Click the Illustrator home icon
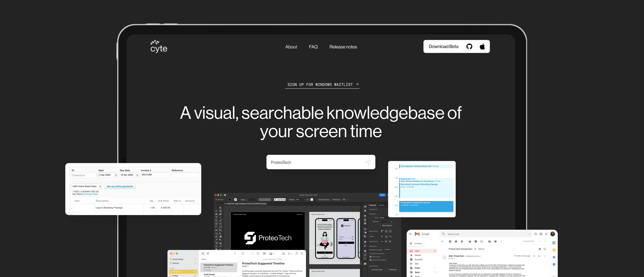 point(225,195)
